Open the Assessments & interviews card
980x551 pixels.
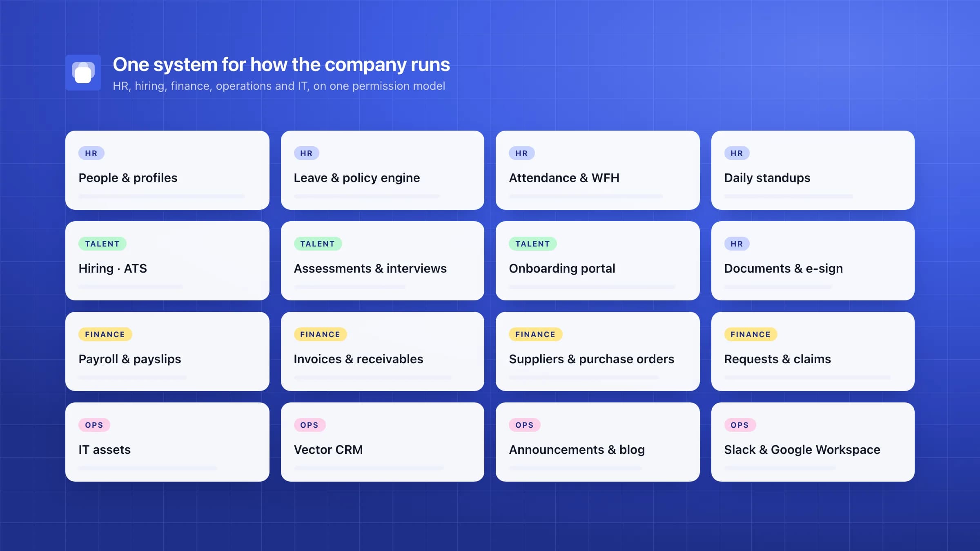pyautogui.click(x=383, y=261)
